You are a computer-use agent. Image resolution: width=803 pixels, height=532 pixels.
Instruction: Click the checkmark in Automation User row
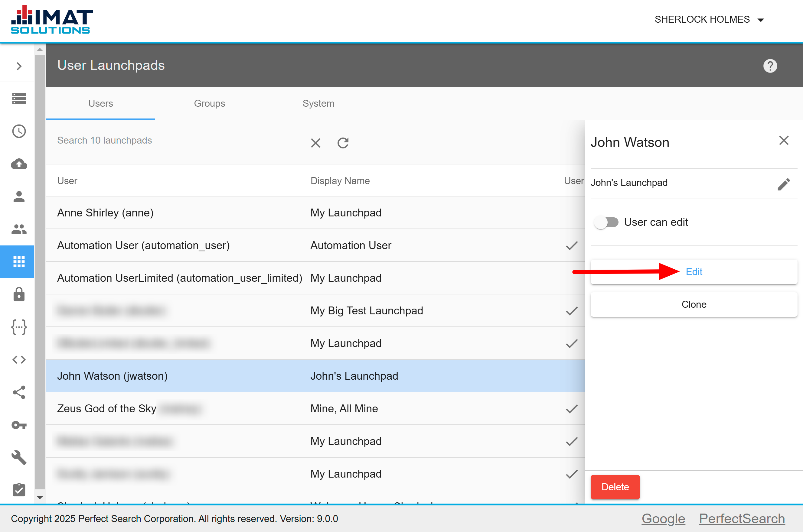coord(572,246)
